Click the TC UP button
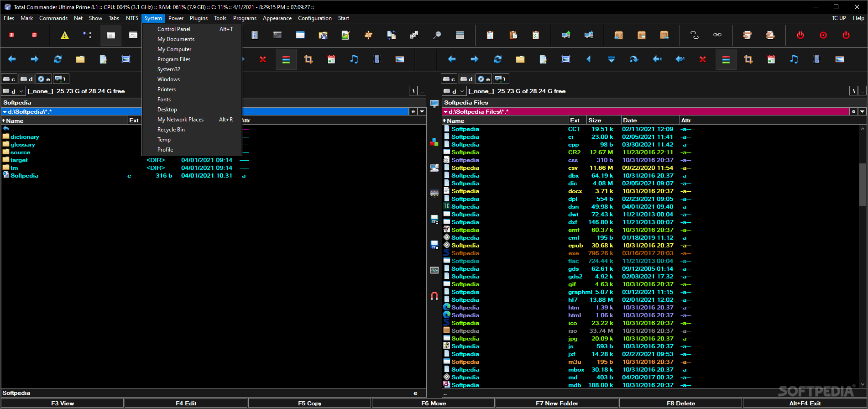868x409 pixels. pyautogui.click(x=839, y=18)
